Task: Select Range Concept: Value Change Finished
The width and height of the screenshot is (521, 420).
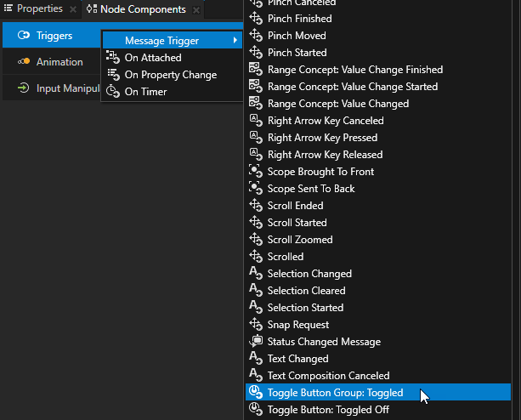Action: [x=378, y=69]
